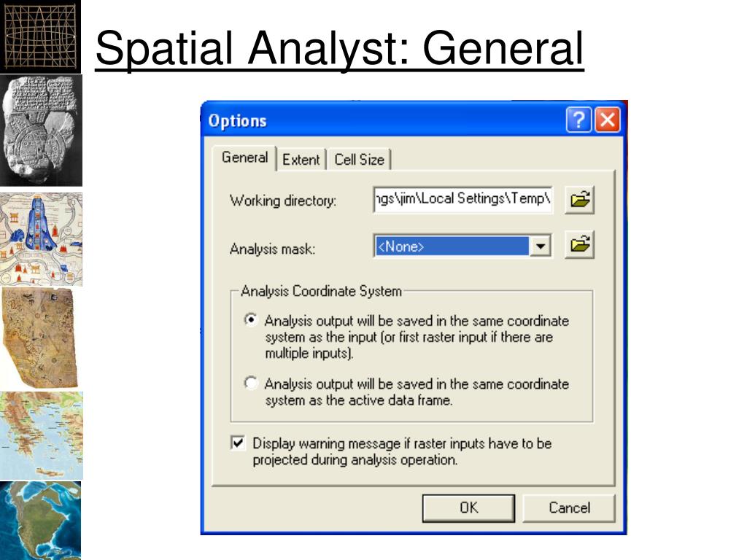
Task: Select same coordinate system as input option
Action: [x=251, y=319]
